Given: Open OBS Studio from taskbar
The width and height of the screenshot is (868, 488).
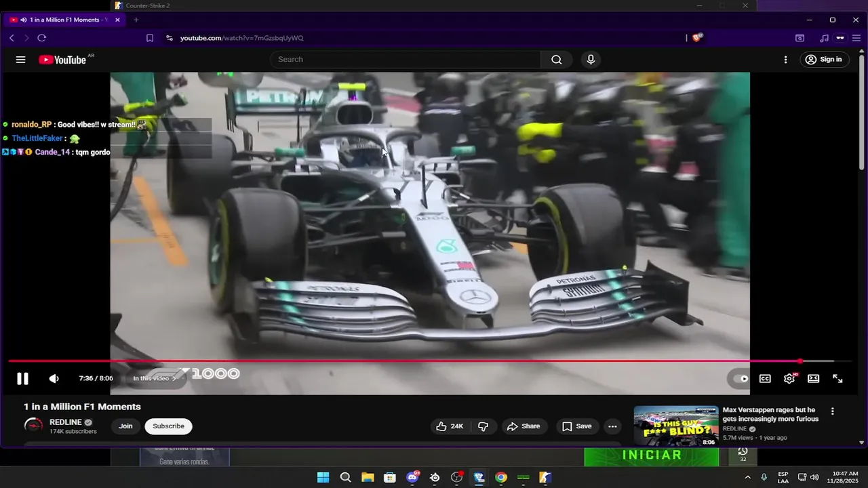Looking at the screenshot, I should coord(457,477).
